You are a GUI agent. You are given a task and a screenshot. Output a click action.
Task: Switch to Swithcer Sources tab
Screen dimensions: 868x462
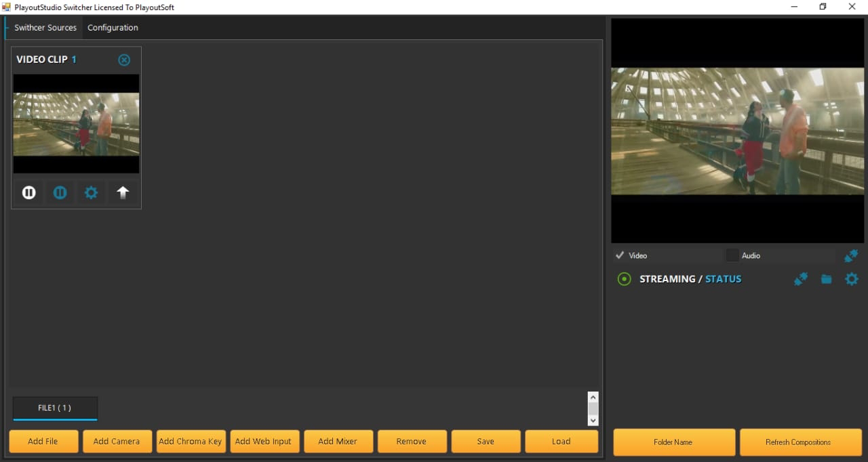pos(45,28)
